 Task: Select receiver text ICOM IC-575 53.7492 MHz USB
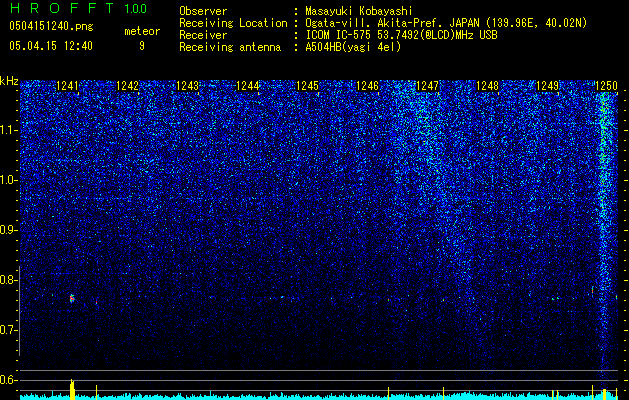point(401,35)
